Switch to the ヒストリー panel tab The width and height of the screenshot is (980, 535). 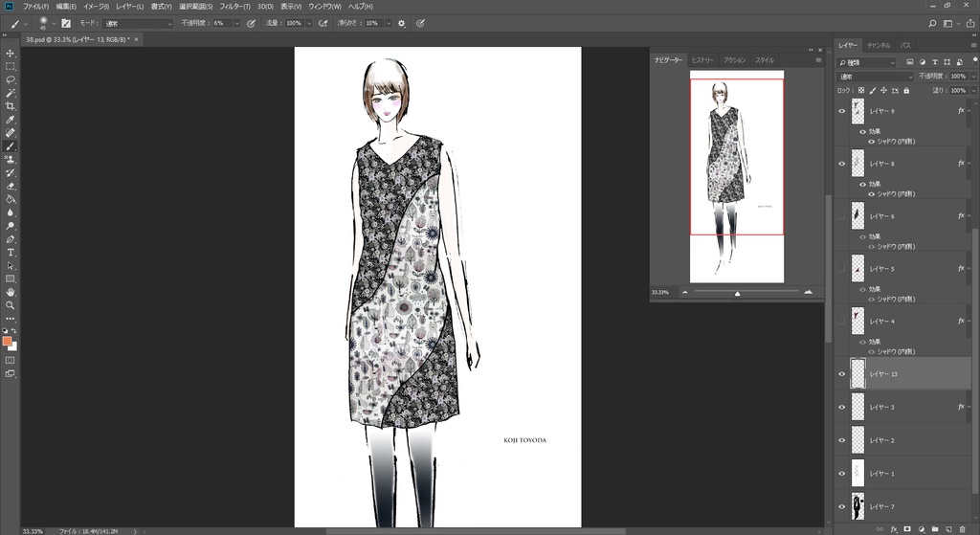(x=702, y=60)
